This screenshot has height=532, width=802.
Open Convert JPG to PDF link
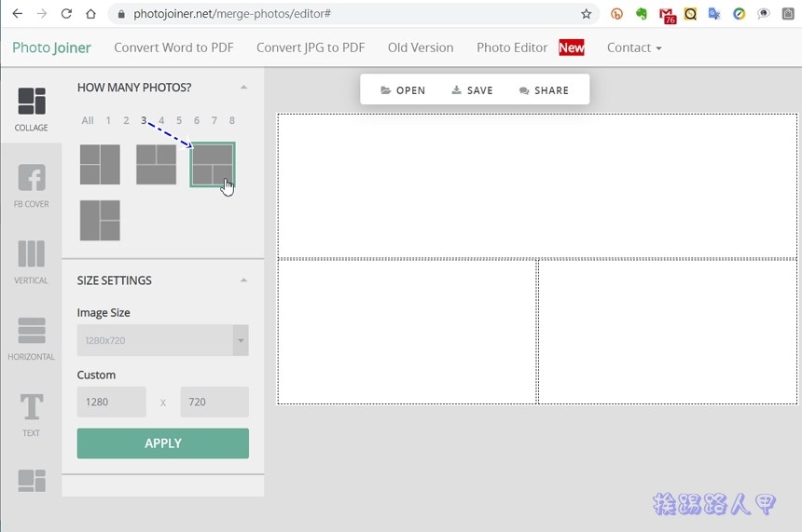point(311,48)
